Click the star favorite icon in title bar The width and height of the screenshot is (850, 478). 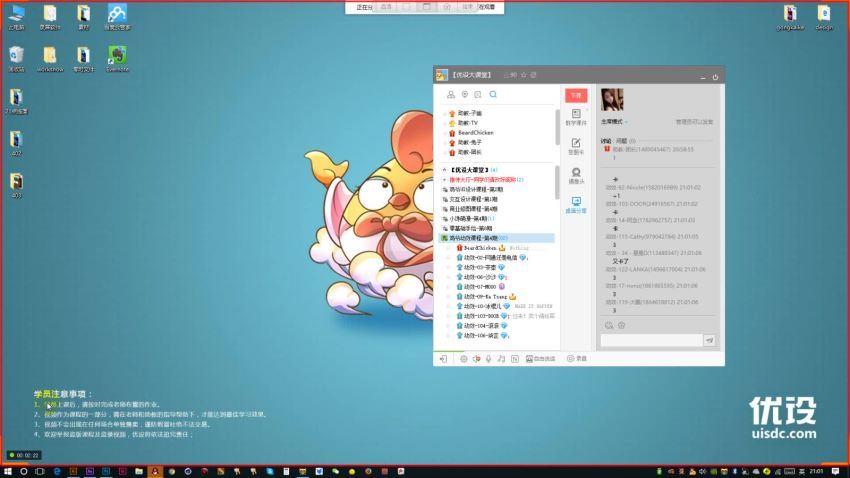[x=524, y=75]
